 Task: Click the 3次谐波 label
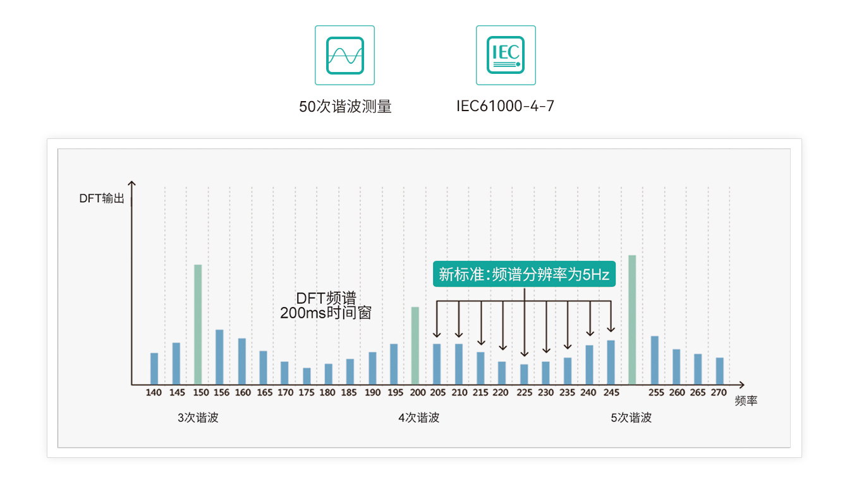click(x=198, y=418)
